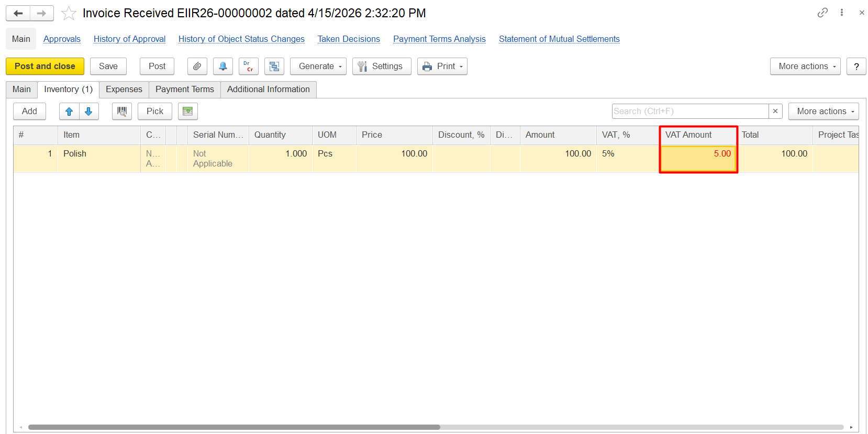Open the table's More actions dropdown
The width and height of the screenshot is (868, 434).
click(x=823, y=112)
